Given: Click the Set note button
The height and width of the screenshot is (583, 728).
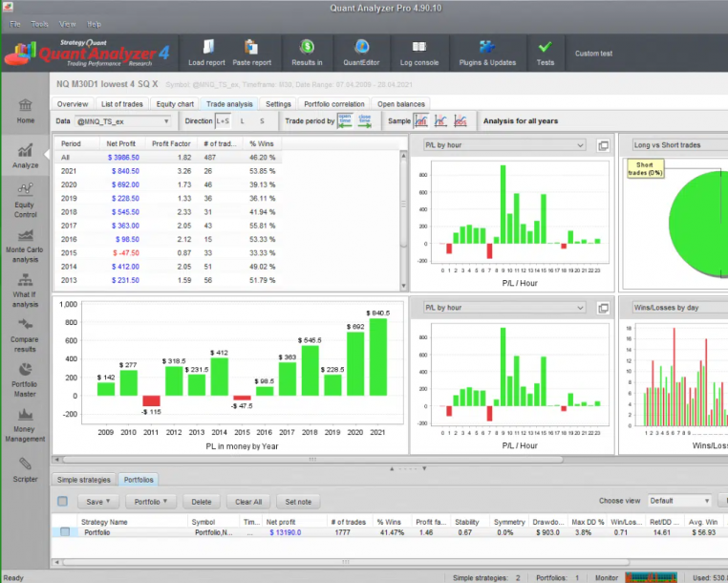Looking at the screenshot, I should [x=298, y=502].
